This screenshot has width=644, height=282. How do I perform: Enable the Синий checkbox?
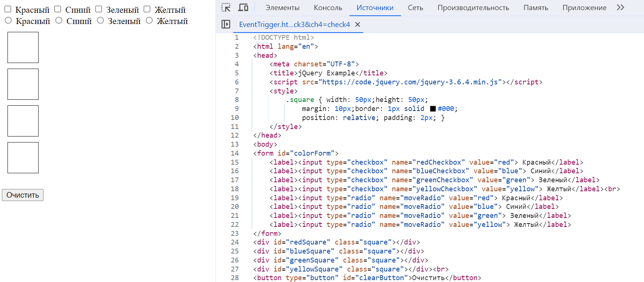coord(58,9)
